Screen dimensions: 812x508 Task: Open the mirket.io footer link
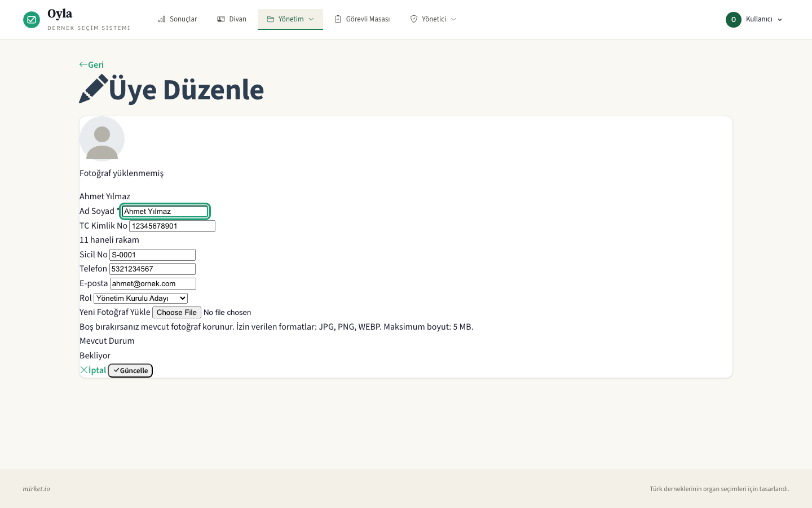(36, 489)
